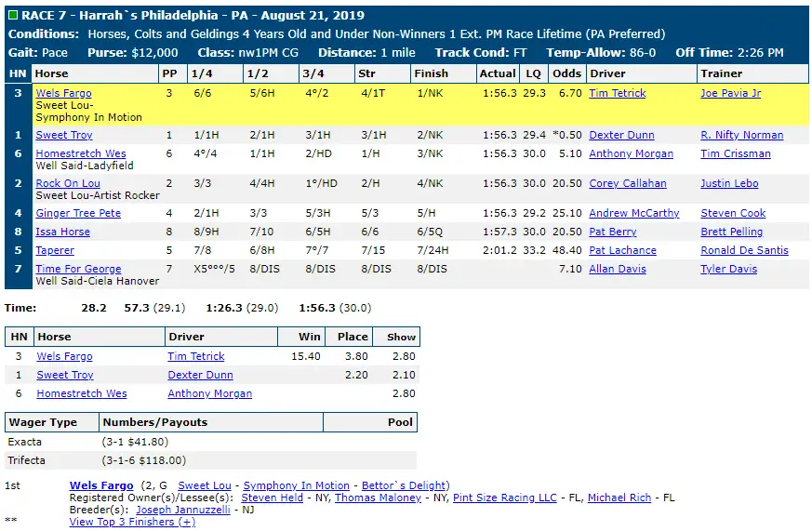The height and width of the screenshot is (531, 812).
Task: Open the Rock On Lou horse page
Action: [x=68, y=183]
